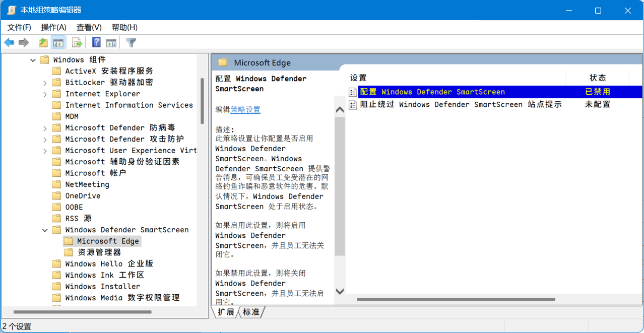
Task: Click the settings list horizontal scrollbar thumb
Action: (456, 299)
